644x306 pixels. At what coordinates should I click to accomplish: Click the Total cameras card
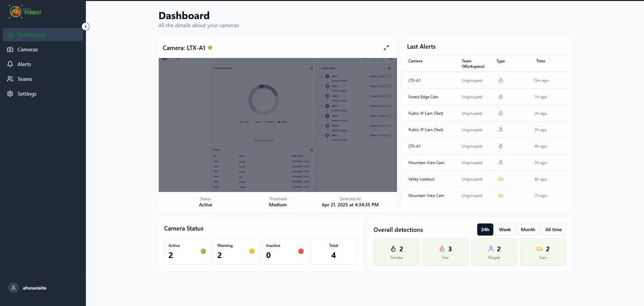click(x=334, y=251)
